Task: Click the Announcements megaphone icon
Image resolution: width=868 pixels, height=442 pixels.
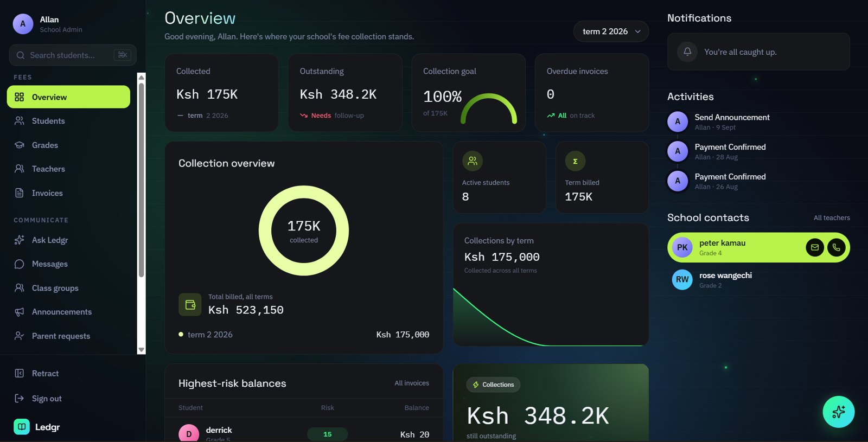Action: [20, 312]
